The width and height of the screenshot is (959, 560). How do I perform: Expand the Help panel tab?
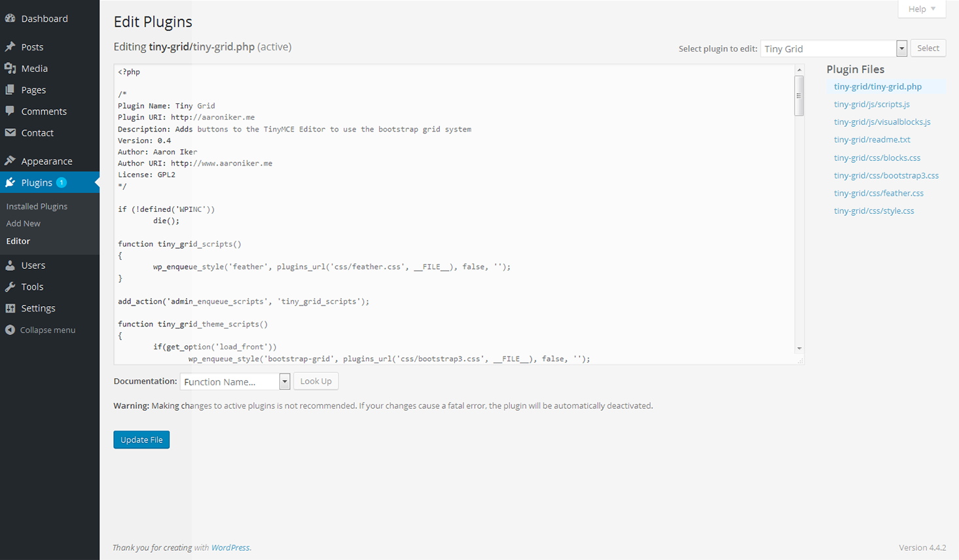tap(921, 9)
